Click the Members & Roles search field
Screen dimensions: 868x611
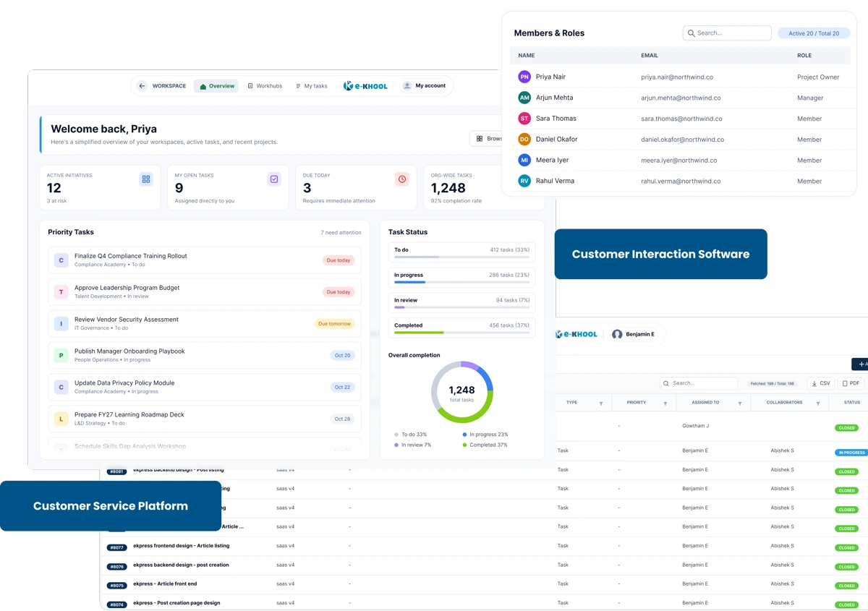[x=727, y=33]
